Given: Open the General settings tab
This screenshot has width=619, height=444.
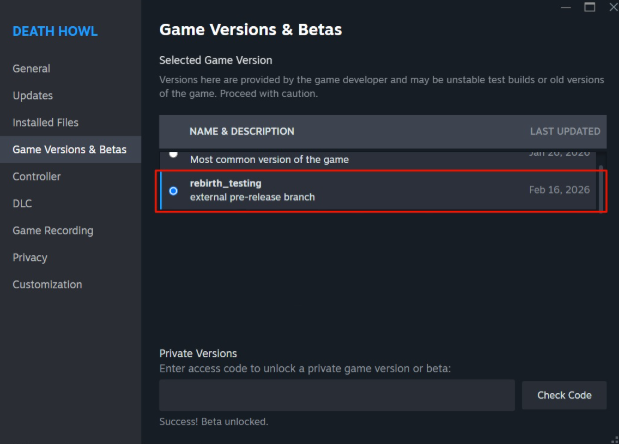Looking at the screenshot, I should (x=31, y=69).
